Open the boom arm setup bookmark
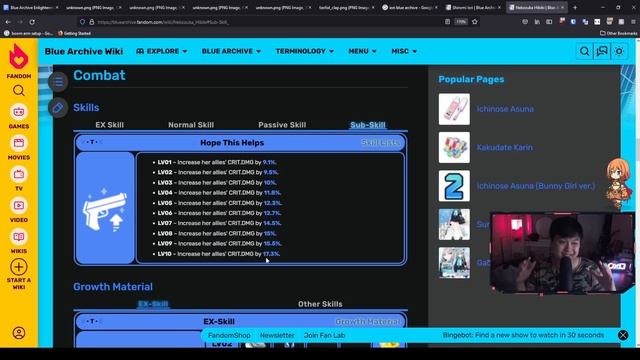The image size is (640, 360). tap(28, 33)
